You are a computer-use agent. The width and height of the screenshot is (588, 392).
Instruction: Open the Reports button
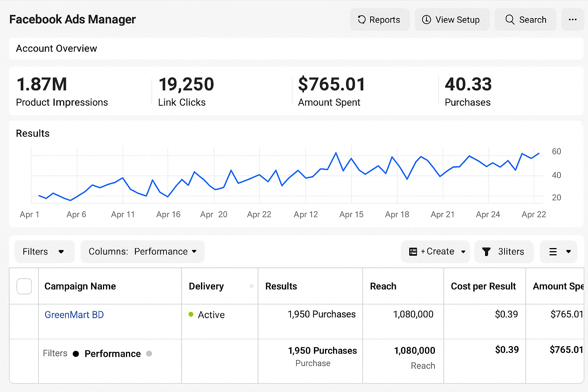click(x=380, y=20)
